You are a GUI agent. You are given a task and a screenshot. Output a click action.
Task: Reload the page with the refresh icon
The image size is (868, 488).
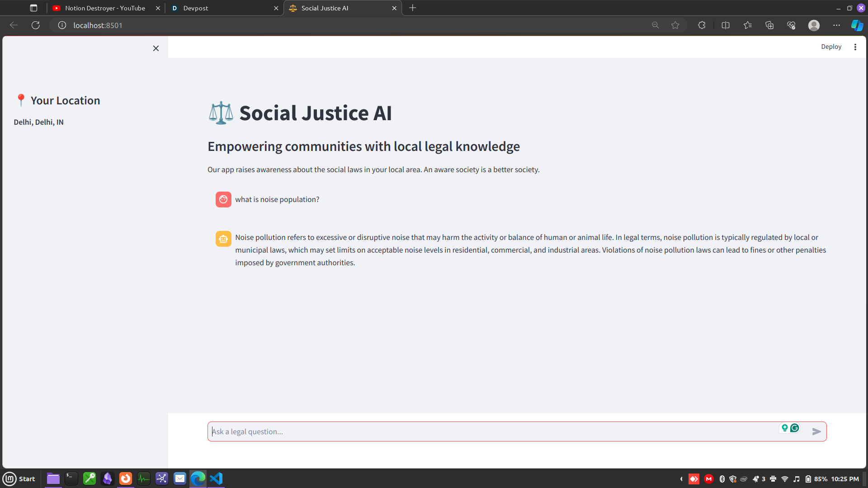point(35,25)
